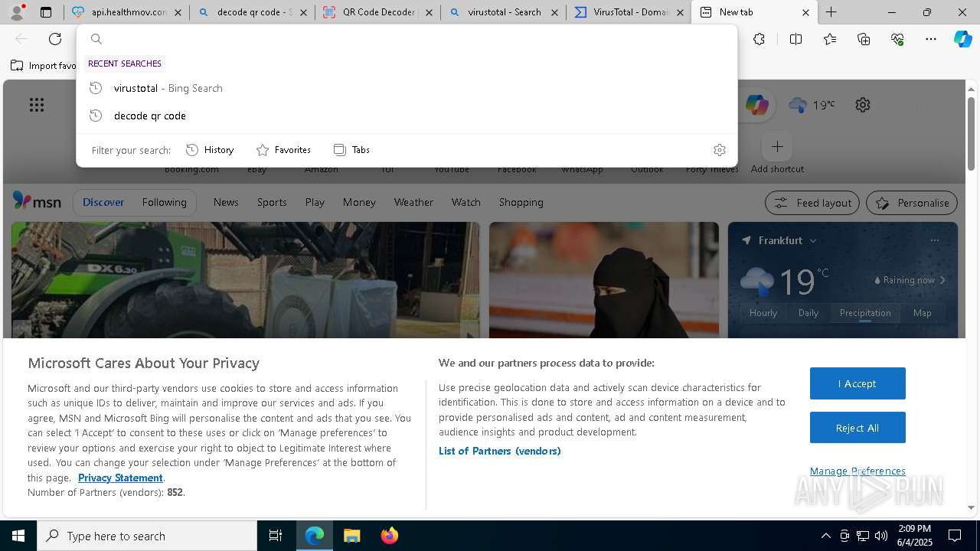The width and height of the screenshot is (980, 551).
Task: Select the Hourly weather tab
Action: click(x=763, y=312)
